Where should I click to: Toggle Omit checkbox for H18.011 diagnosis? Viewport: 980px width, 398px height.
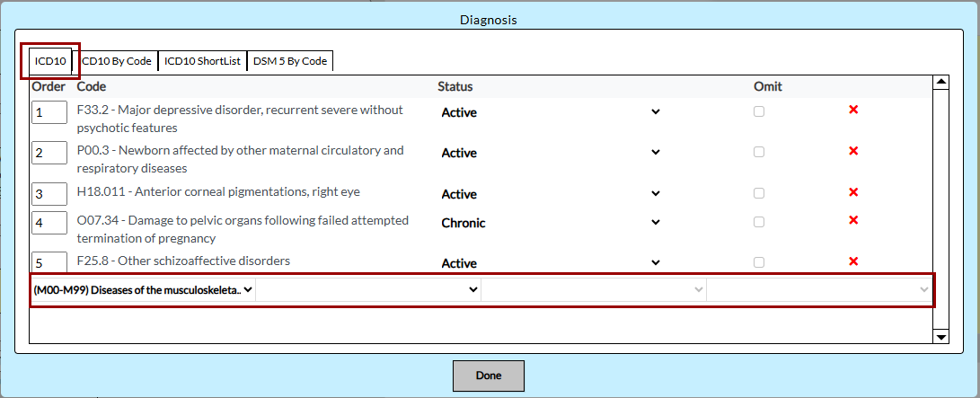point(759,193)
